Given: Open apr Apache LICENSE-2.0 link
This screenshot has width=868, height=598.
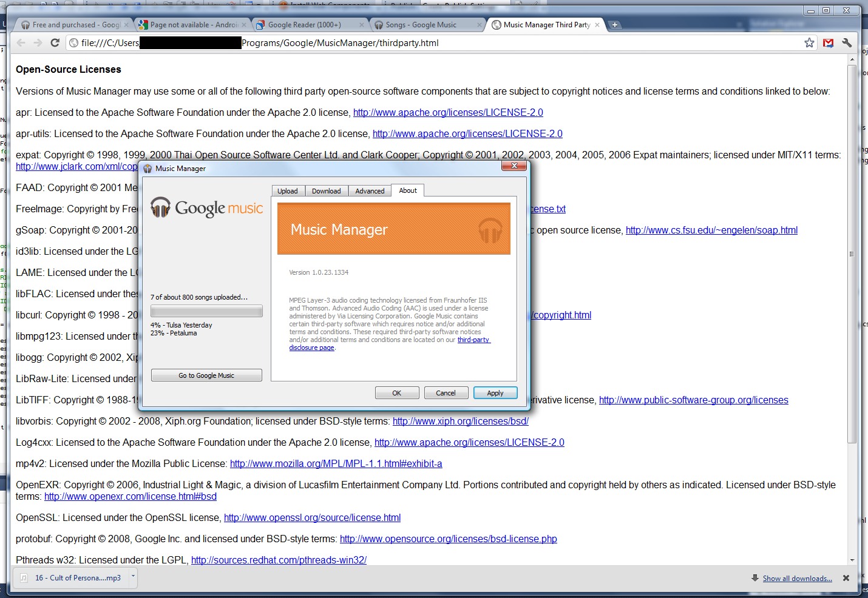Looking at the screenshot, I should tap(448, 113).
